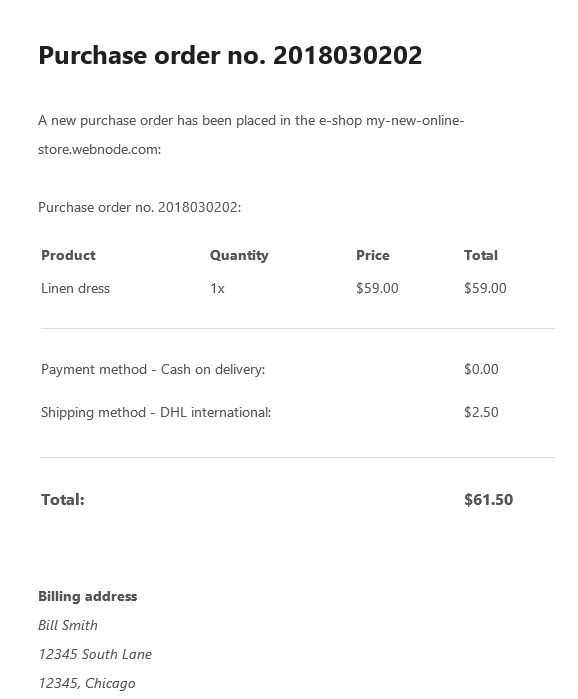
Task: Click the Billing address heading
Action: [x=88, y=596]
